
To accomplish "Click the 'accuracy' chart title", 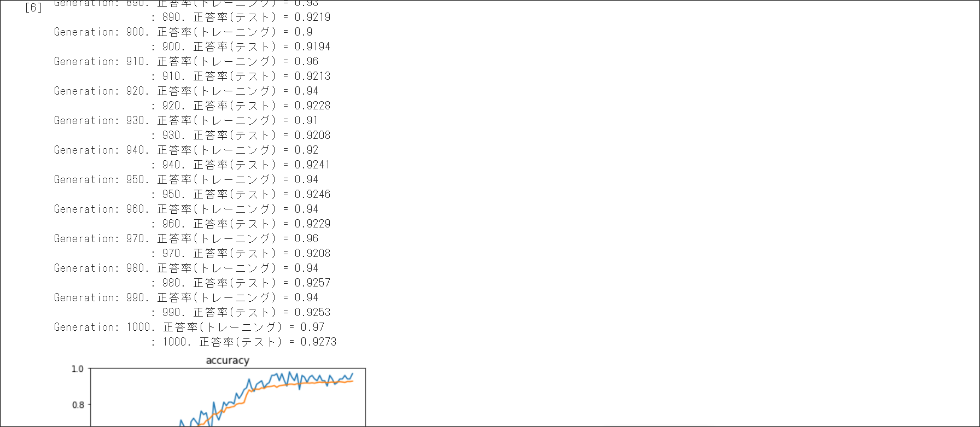I will click(x=227, y=360).
